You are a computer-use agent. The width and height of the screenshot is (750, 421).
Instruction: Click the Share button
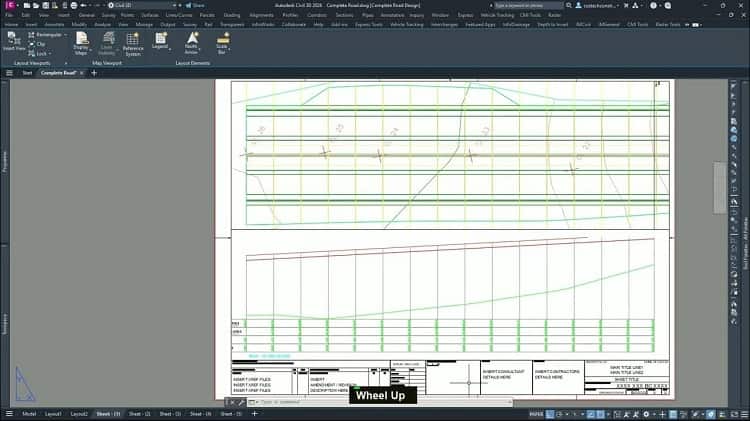197,5
